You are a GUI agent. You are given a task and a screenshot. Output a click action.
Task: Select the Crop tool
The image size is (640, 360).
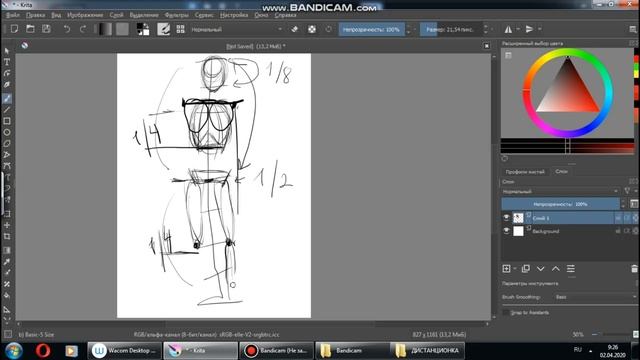pyautogui.click(x=7, y=236)
